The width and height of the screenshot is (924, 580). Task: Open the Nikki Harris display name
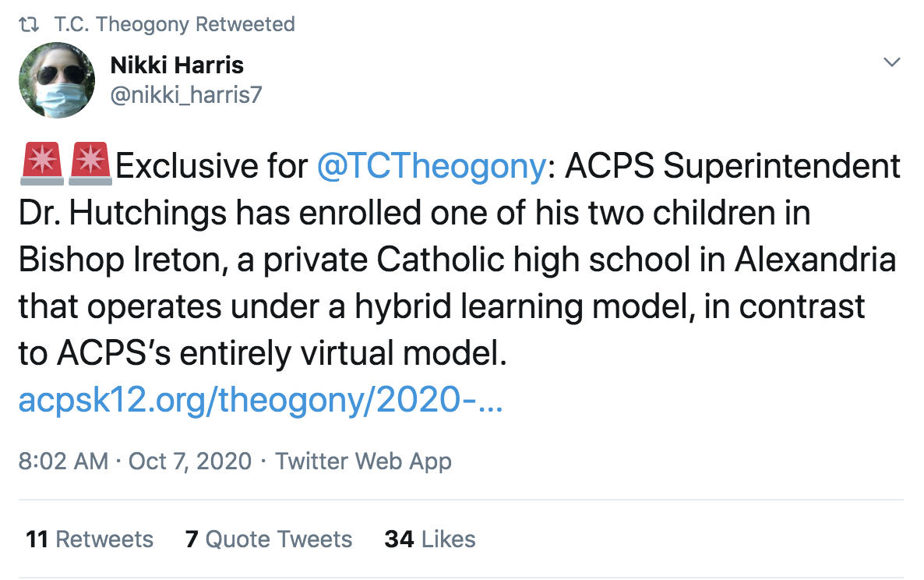[177, 66]
